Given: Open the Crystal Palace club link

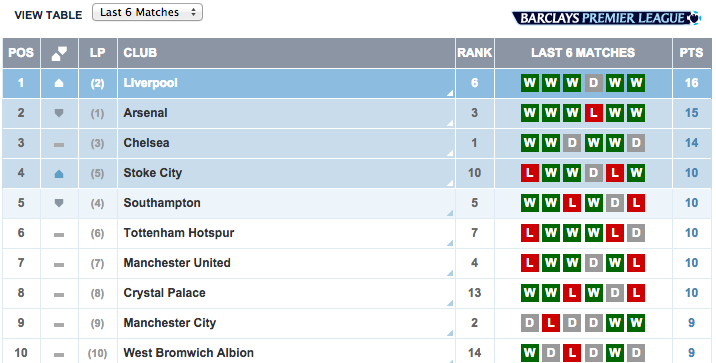Looking at the screenshot, I should coord(164,293).
